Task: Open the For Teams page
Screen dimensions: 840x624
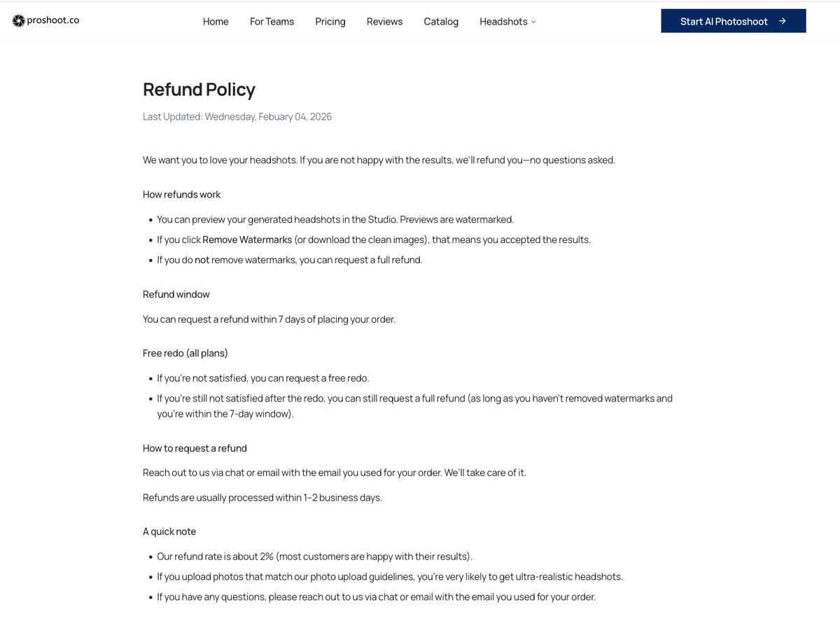Action: (272, 22)
